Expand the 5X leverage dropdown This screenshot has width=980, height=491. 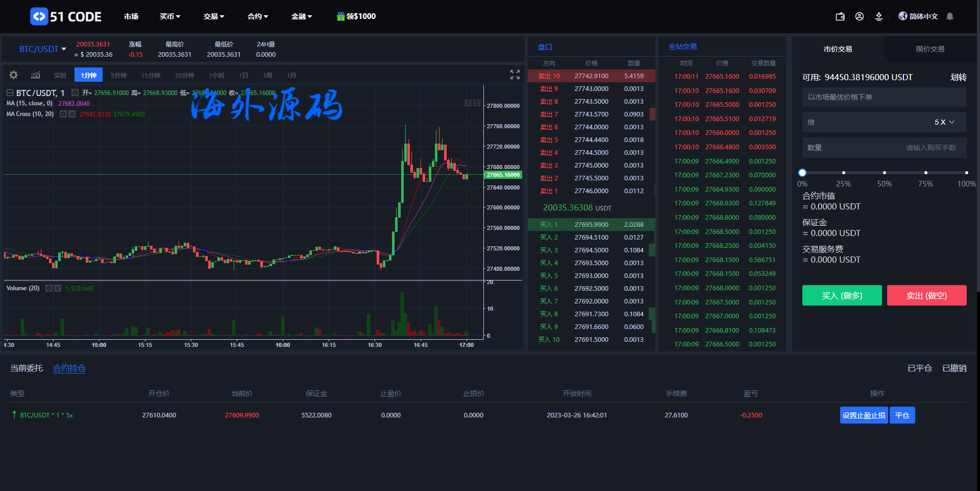pos(944,122)
